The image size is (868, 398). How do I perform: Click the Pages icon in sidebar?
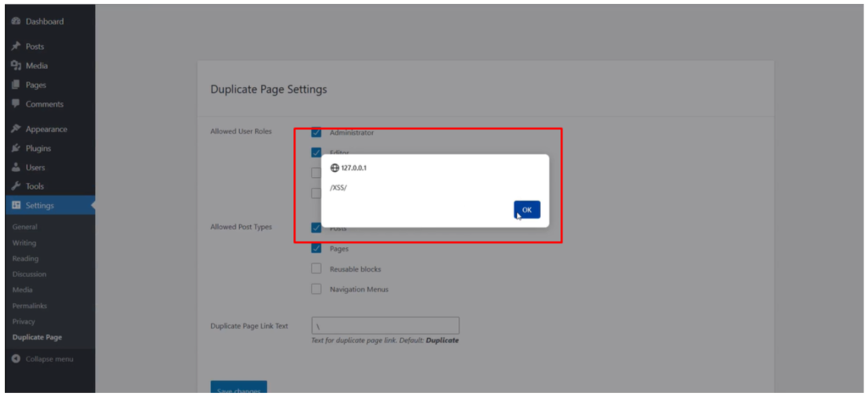point(15,86)
